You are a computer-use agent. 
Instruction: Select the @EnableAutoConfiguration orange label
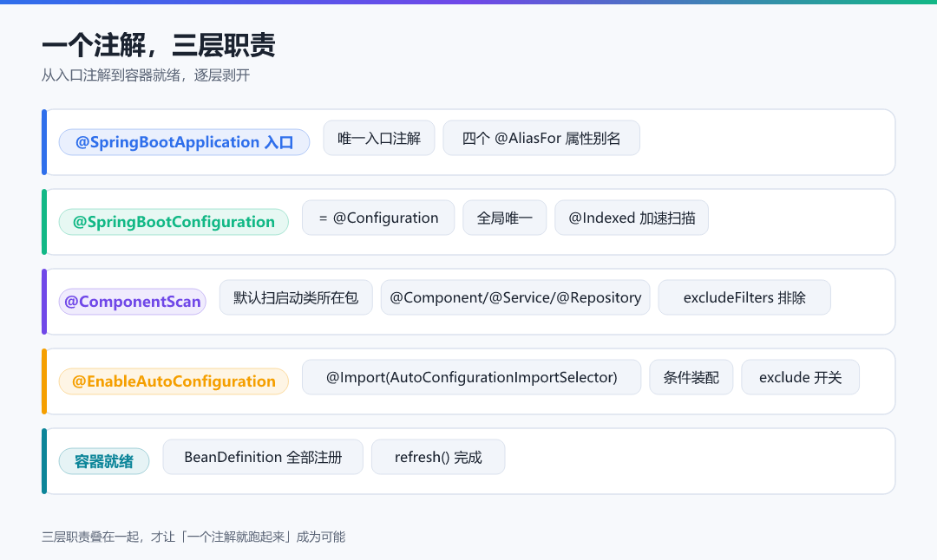(x=174, y=381)
